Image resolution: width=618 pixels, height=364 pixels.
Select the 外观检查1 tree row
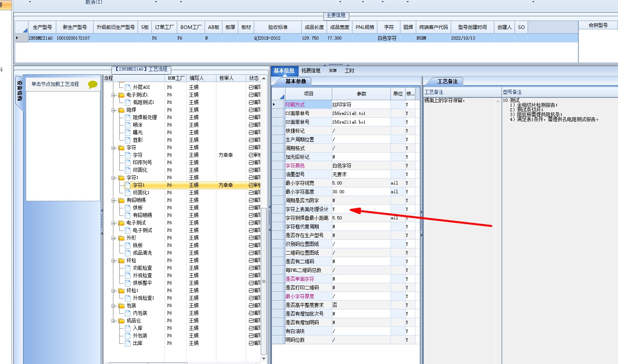pos(182,298)
